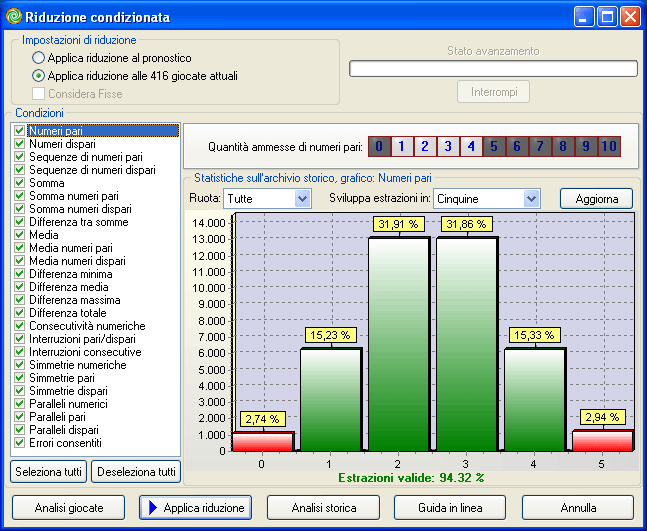647x531 pixels.
Task: Toggle number box 3 for even quantity
Action: pyautogui.click(x=447, y=147)
